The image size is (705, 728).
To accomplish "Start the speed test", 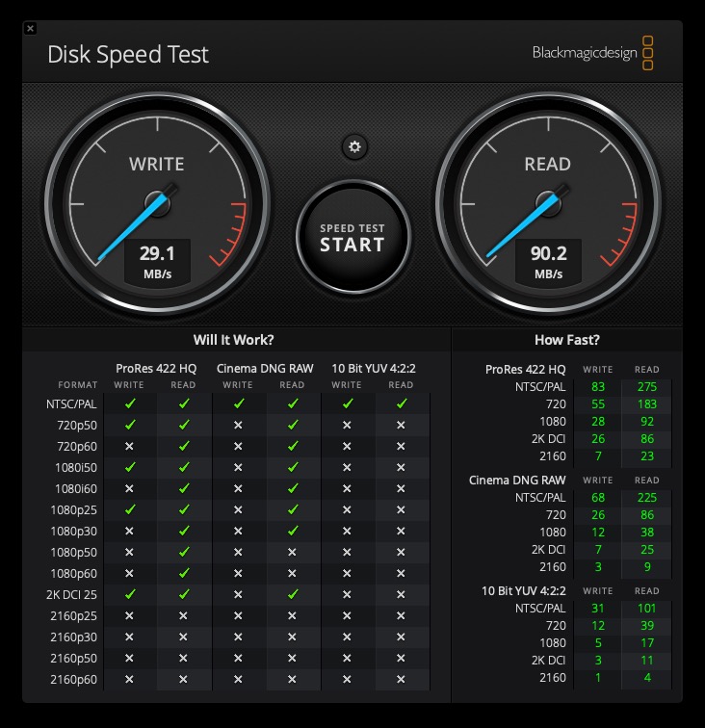I will (x=352, y=237).
